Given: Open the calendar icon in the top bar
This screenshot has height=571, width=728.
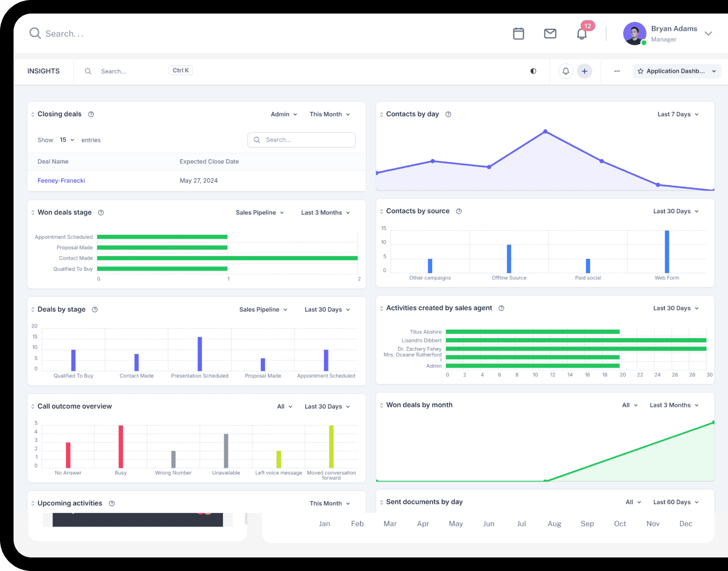Looking at the screenshot, I should click(x=519, y=33).
